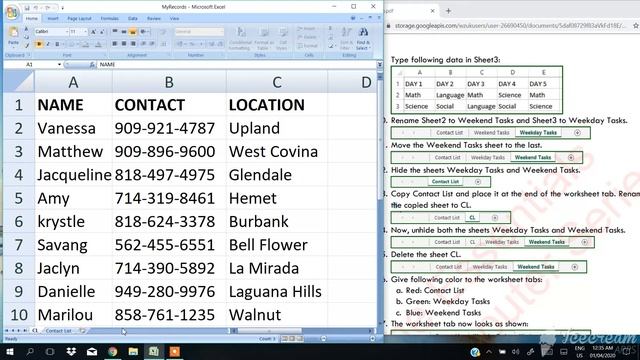Click next-sheet navigation arrow
This screenshot has height=360, width=640.
click(18, 331)
